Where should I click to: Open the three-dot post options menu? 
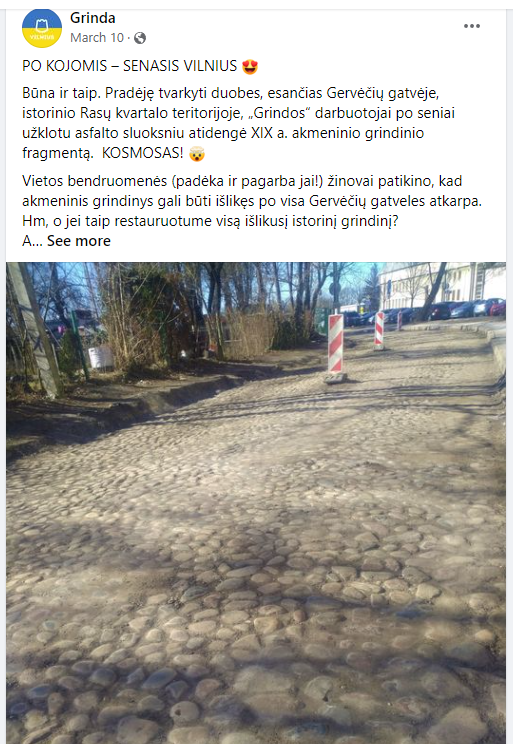[472, 26]
